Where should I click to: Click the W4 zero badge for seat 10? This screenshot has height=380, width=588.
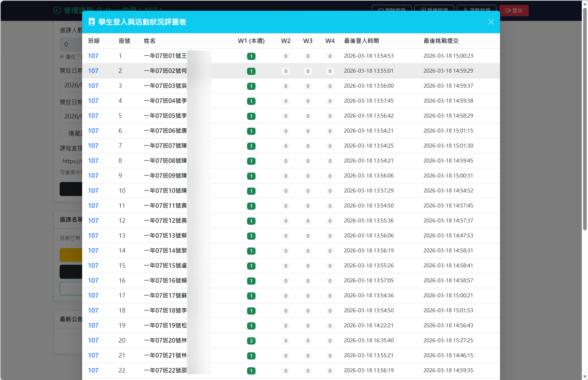(330, 191)
